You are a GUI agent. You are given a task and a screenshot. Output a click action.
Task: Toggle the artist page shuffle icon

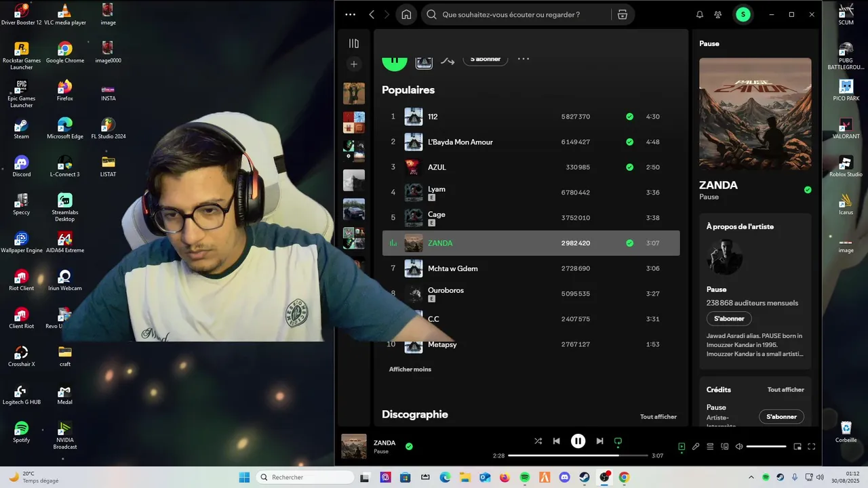[448, 60]
